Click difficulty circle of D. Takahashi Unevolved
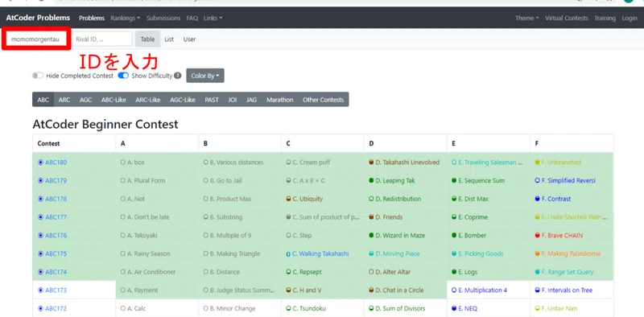The width and height of the screenshot is (644, 317). [x=371, y=163]
